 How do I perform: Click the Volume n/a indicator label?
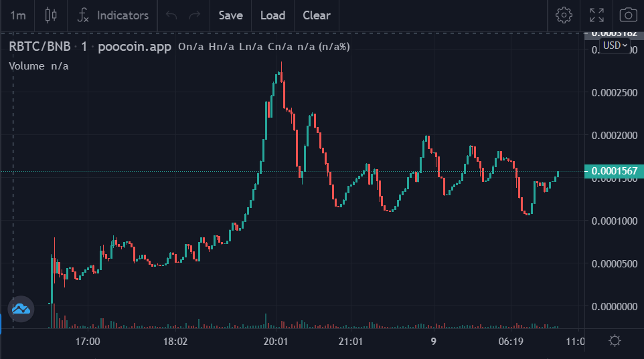pos(39,66)
